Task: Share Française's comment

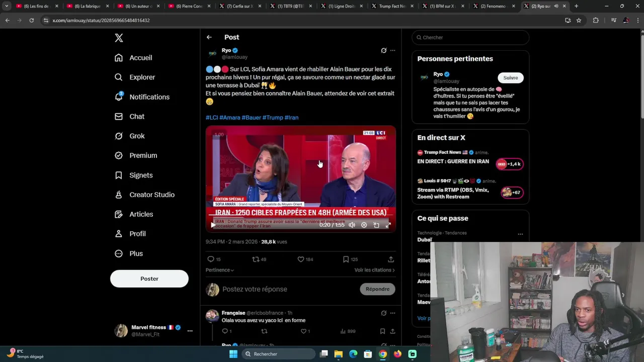Action: point(392,331)
